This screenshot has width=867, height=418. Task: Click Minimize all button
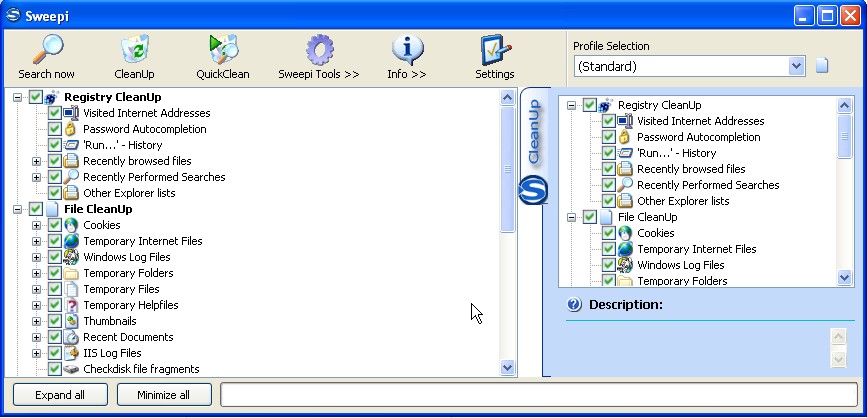click(164, 395)
